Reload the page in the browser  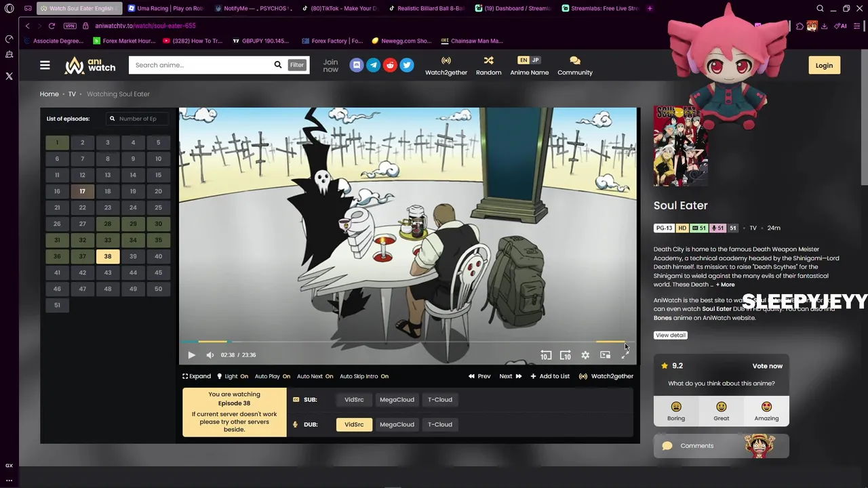point(52,26)
